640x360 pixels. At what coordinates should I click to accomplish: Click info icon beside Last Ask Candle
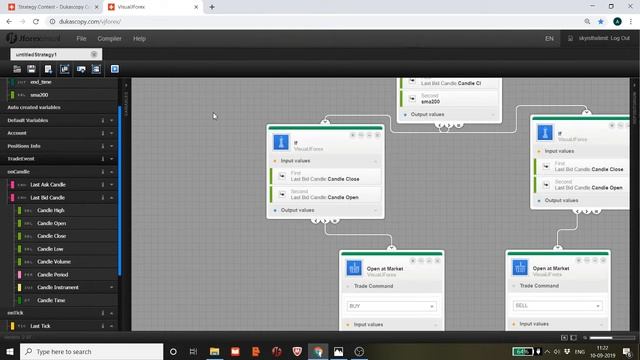103,184
